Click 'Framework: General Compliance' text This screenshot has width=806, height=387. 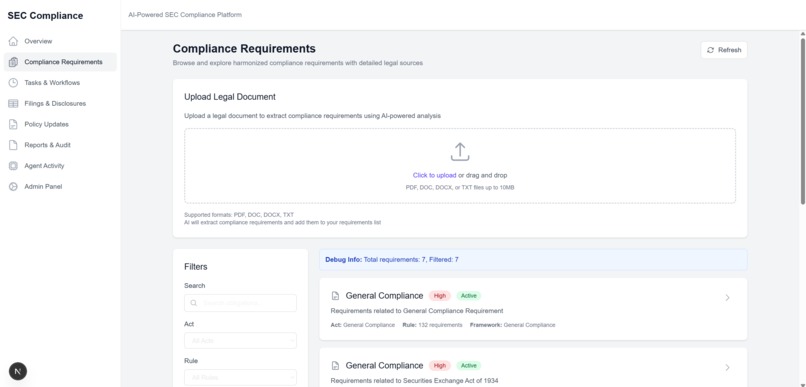click(x=512, y=325)
